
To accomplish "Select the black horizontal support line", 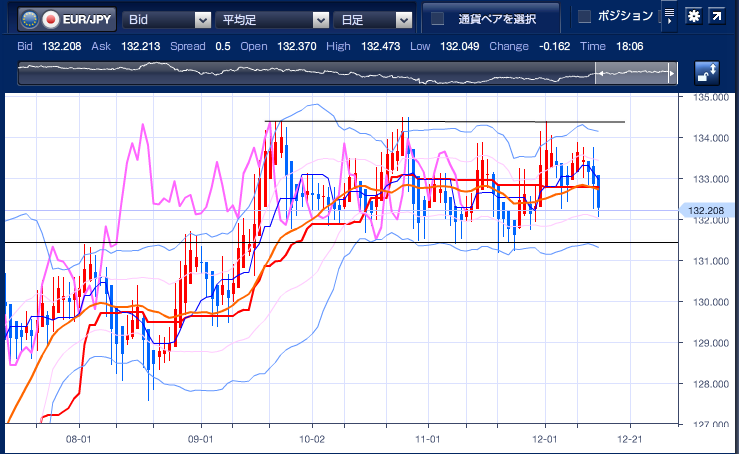I will [341, 242].
